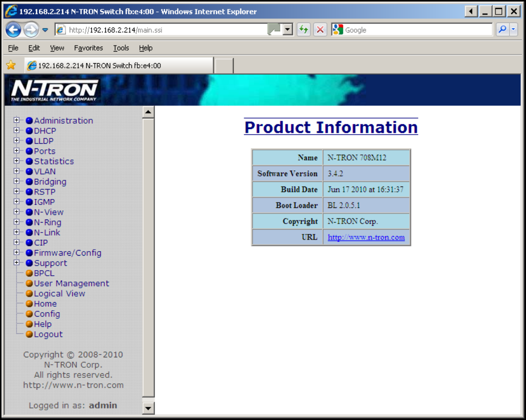Screen dimensions: 526x420
Task: Click the '3.4.2' Software Version value
Action: 335,173
